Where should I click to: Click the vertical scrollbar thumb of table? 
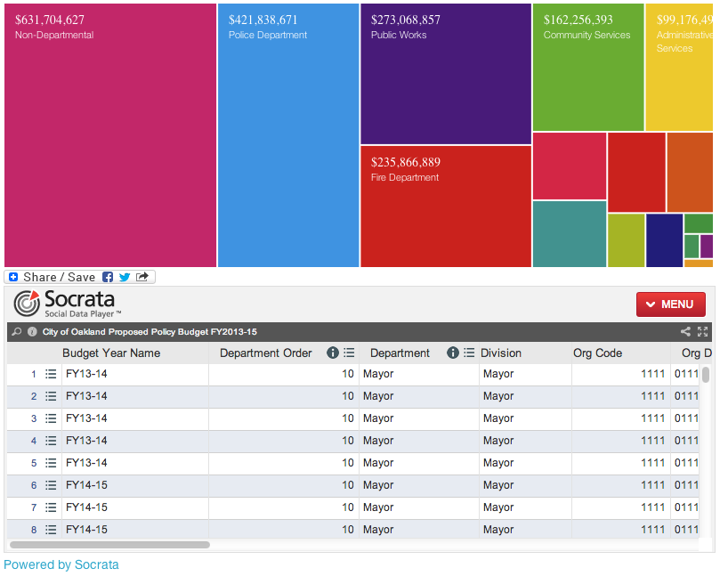coord(706,375)
